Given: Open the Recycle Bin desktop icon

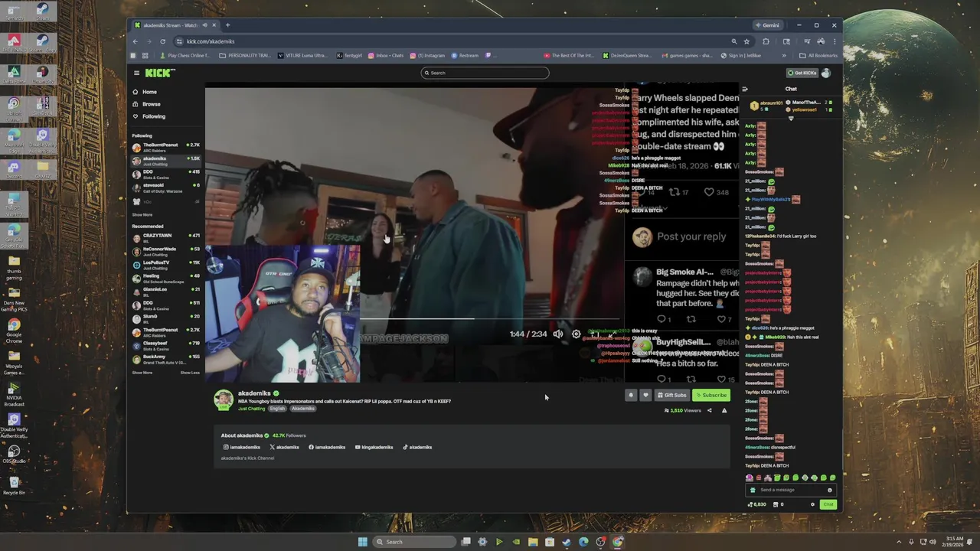Looking at the screenshot, I should tap(14, 484).
